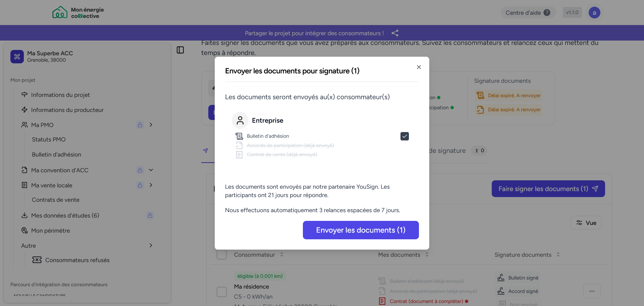644x306 pixels.
Task: Click the red contract icon in Ma résidence row
Action: 382,301
